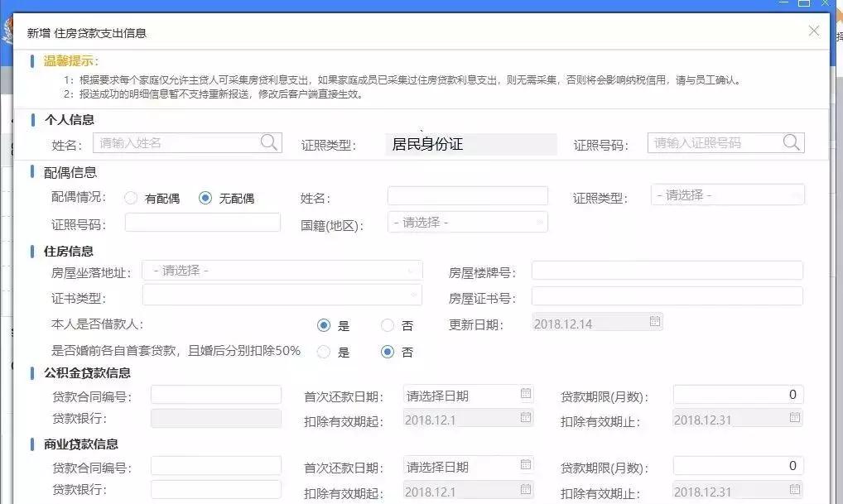
Task: Click the 证书类型 selection field
Action: pos(282,295)
